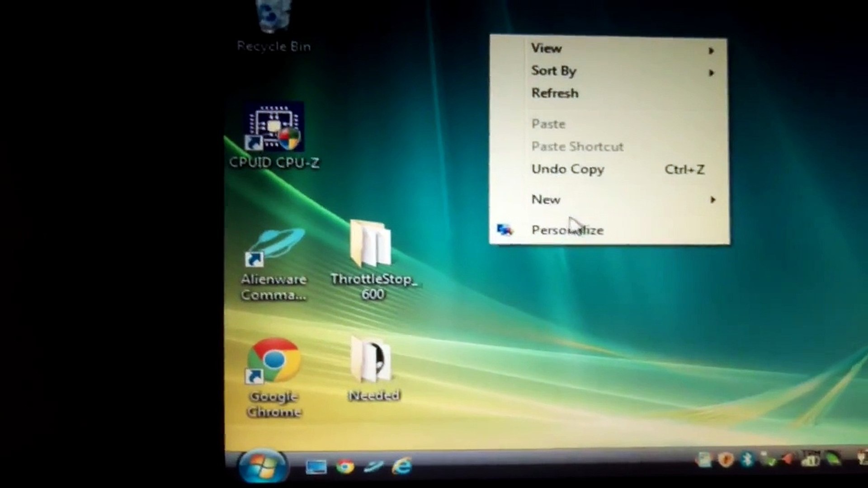Open the Alienware taskbar shortcut
868x488 pixels.
point(373,466)
